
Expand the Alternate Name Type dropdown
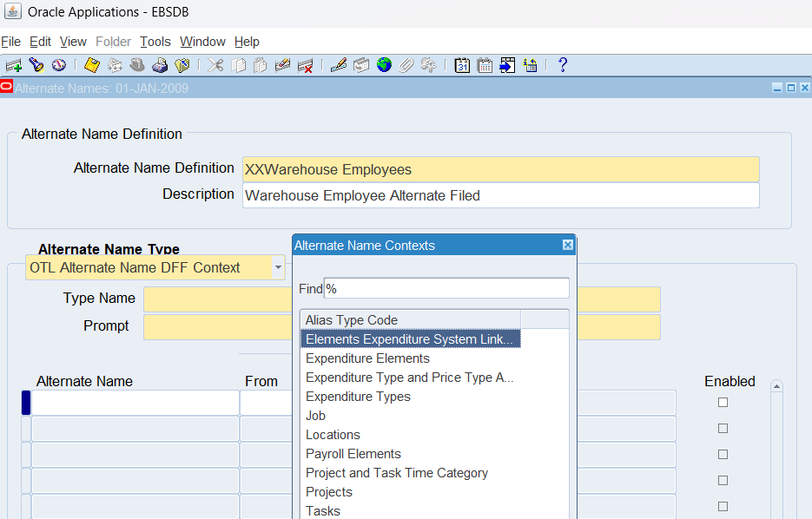[x=278, y=267]
